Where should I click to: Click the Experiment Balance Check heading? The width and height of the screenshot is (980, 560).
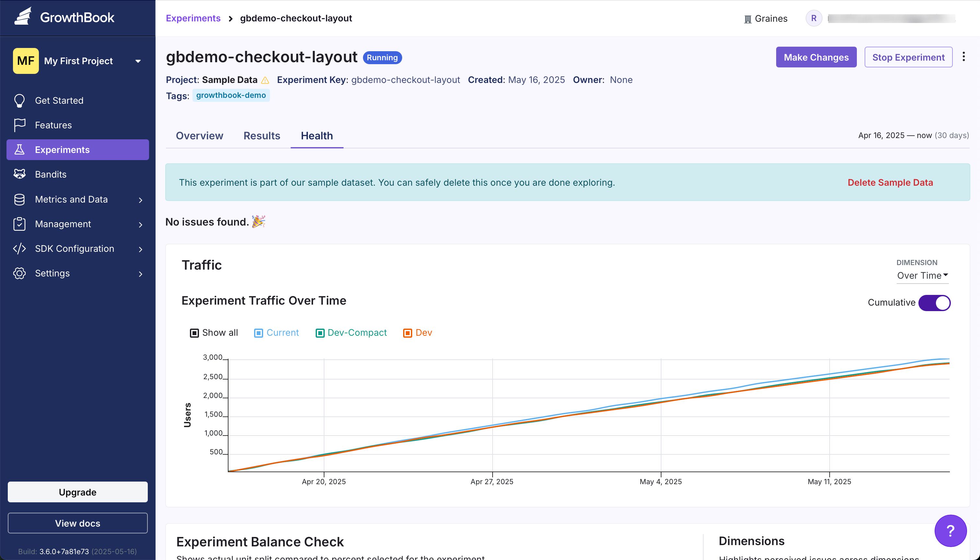260,542
